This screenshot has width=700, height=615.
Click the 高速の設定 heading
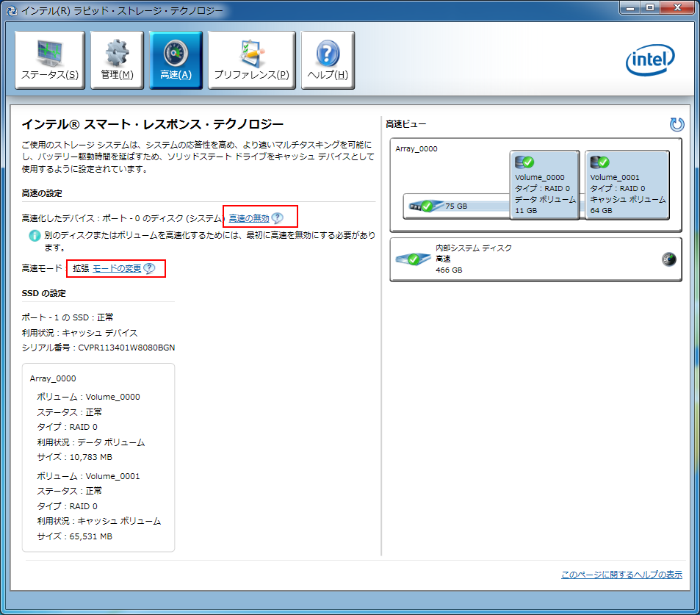click(x=42, y=193)
